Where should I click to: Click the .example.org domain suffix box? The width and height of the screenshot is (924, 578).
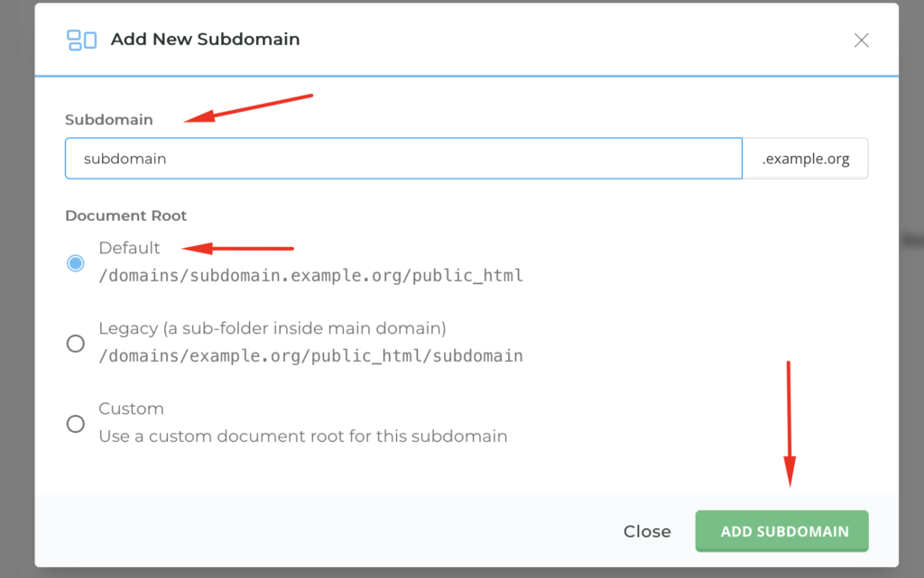click(806, 158)
